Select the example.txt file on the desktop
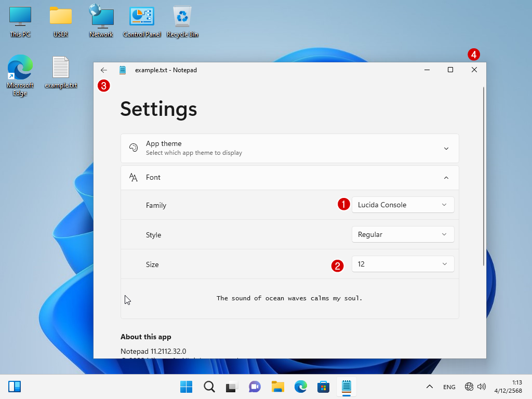This screenshot has width=532, height=399. point(61,70)
